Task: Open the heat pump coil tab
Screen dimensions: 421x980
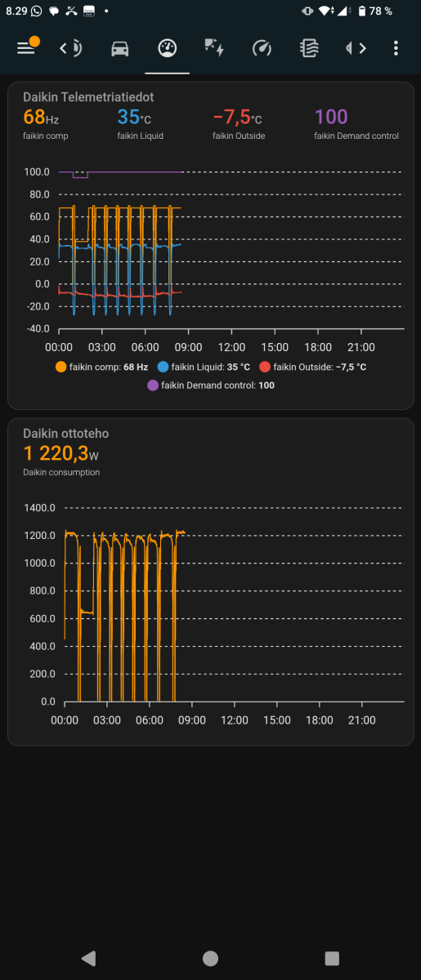Action: [x=309, y=48]
